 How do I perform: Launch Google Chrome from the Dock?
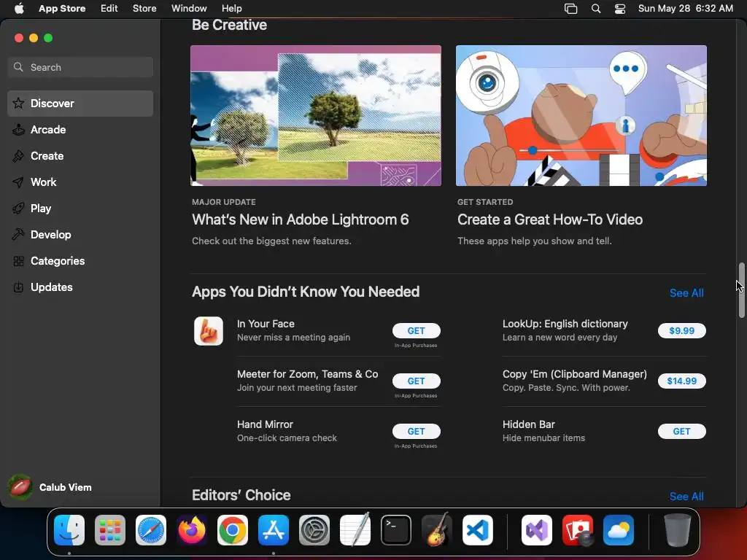(233, 530)
